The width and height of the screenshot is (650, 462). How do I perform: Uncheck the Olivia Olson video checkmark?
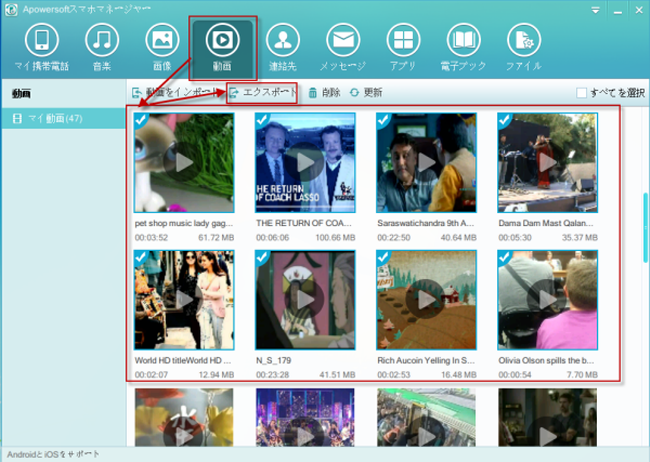coord(504,257)
